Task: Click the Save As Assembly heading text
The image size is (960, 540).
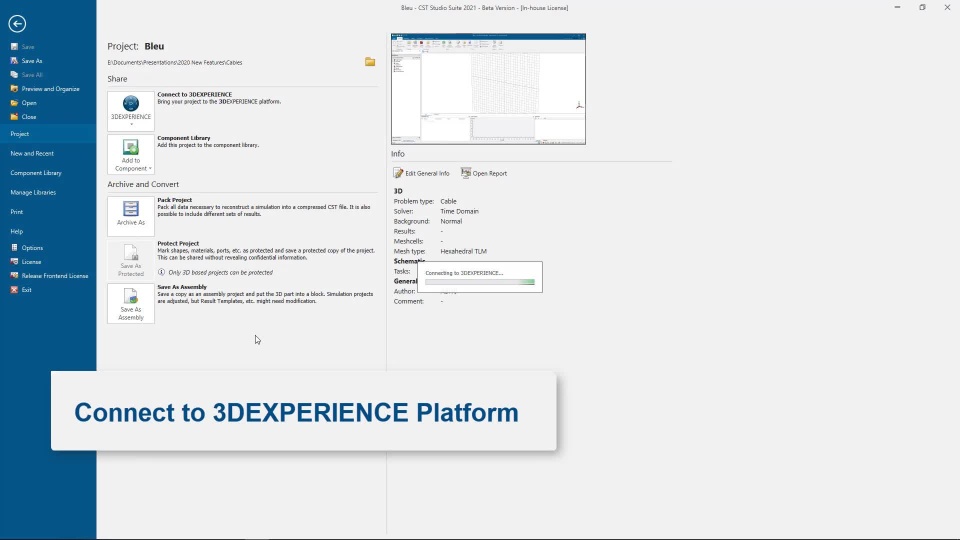Action: pyautogui.click(x=182, y=287)
